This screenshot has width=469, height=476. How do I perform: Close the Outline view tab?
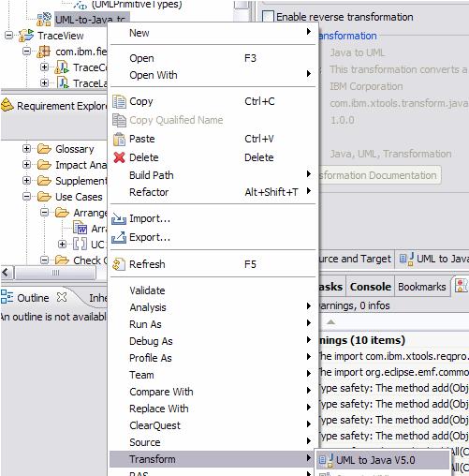pos(62,297)
